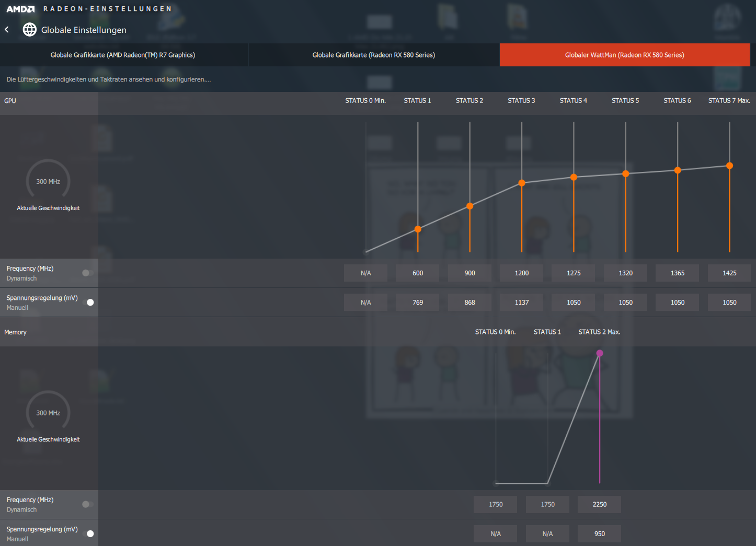This screenshot has height=546, width=756.
Task: Click GPU voltage N/A field
Action: [366, 302]
